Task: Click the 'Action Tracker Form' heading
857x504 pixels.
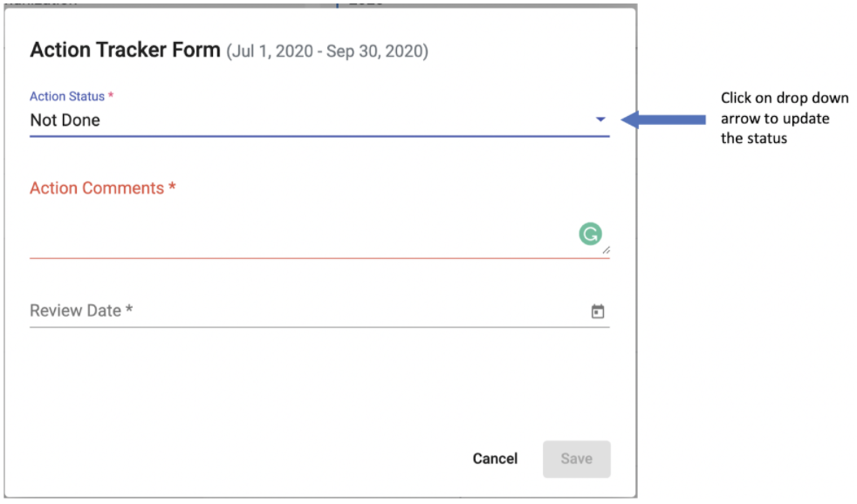Action: click(x=125, y=50)
